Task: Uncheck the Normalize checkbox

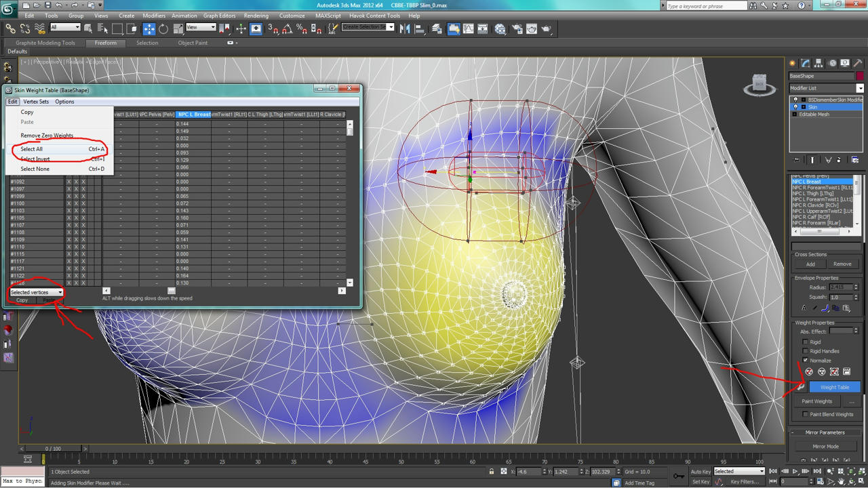Action: pyautogui.click(x=806, y=361)
